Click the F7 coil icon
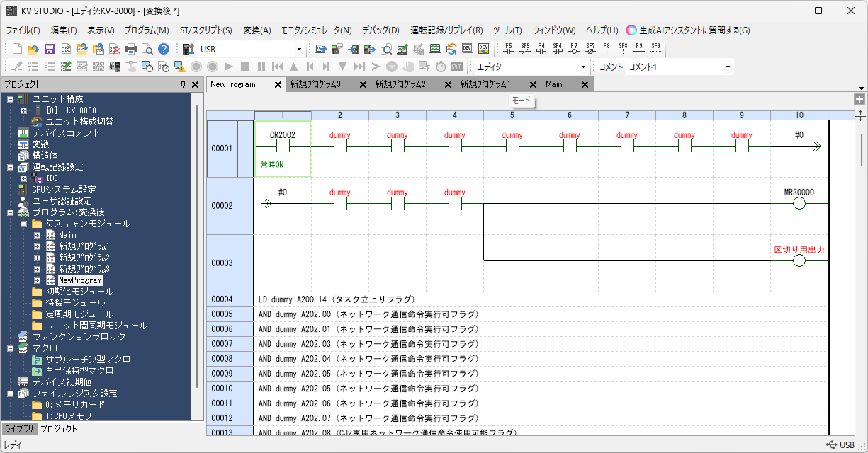The width and height of the screenshot is (868, 453). click(574, 48)
